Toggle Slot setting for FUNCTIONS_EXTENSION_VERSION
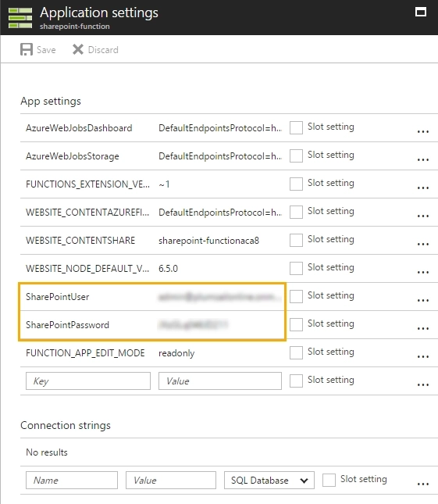438x504 pixels. [296, 184]
